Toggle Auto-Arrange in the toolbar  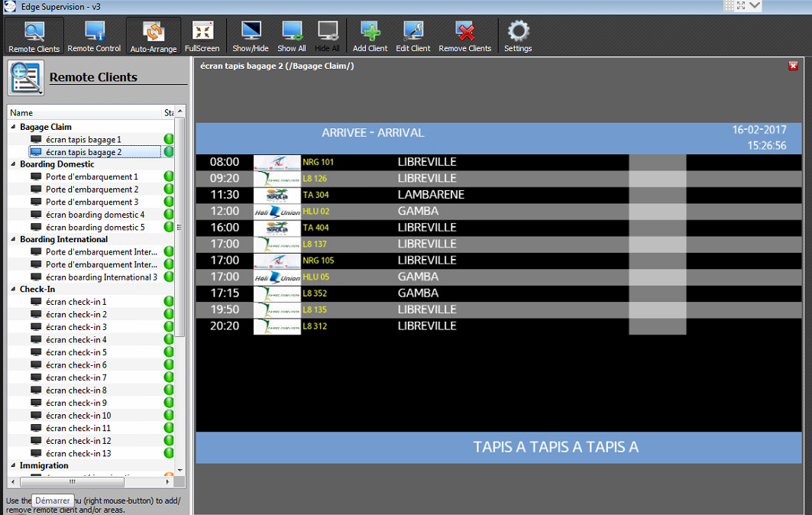pos(154,36)
